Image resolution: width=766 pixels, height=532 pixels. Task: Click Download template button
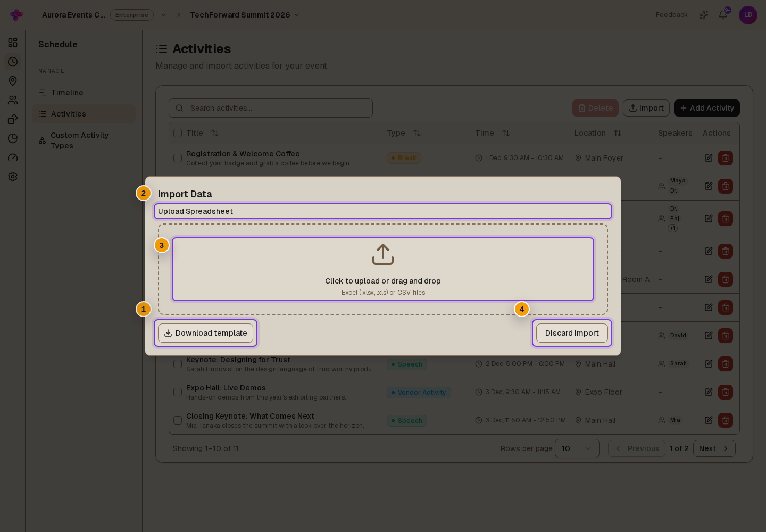205,333
